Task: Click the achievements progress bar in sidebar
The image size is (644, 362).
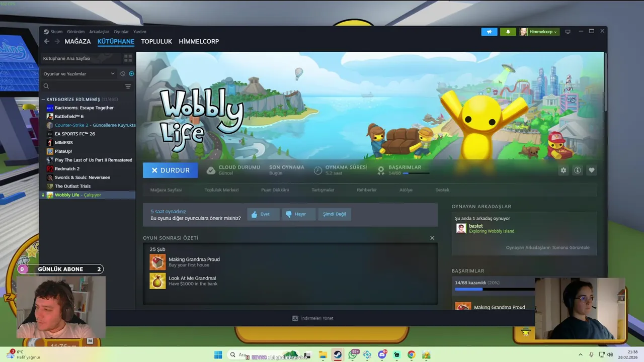Action: 495,289
